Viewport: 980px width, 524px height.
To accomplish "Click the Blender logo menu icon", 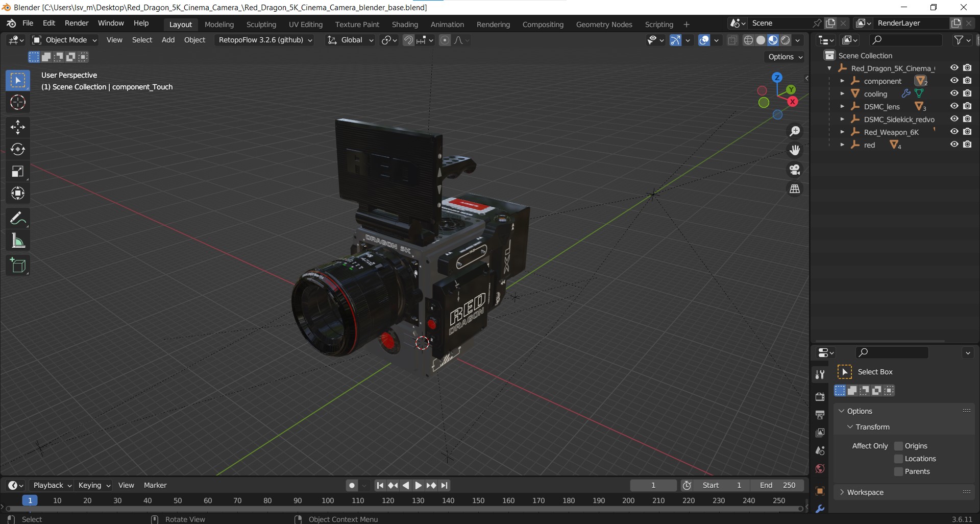I will (11, 23).
